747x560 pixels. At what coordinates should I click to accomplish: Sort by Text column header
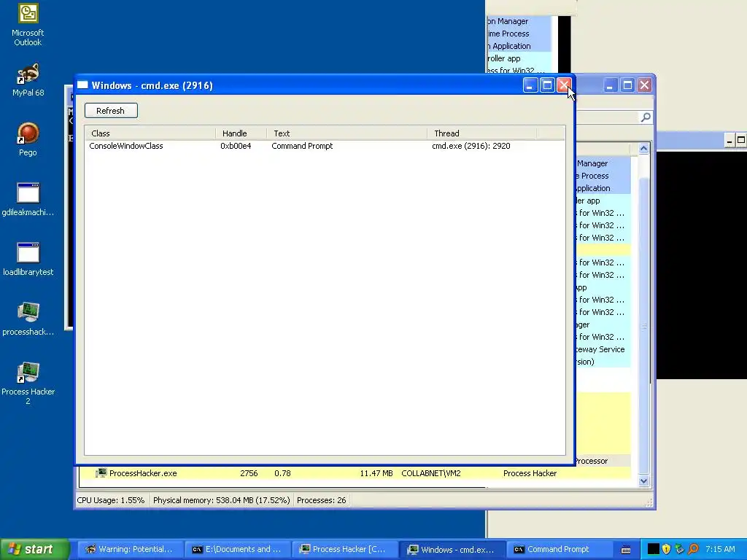347,133
